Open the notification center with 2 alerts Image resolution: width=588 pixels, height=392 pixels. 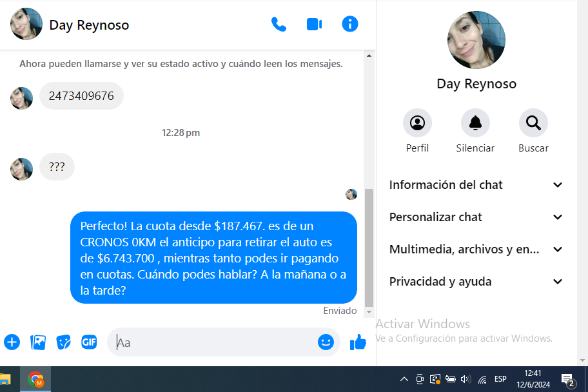point(568,380)
